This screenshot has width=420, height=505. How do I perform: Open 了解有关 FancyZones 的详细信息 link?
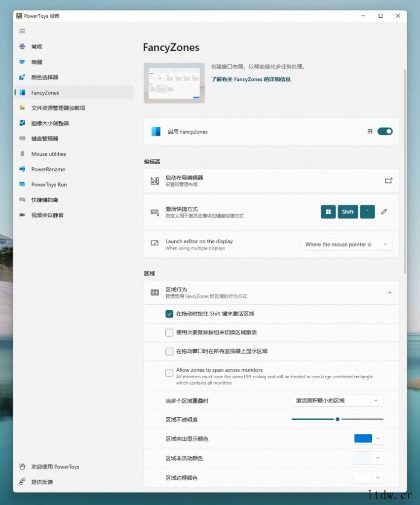coord(251,79)
